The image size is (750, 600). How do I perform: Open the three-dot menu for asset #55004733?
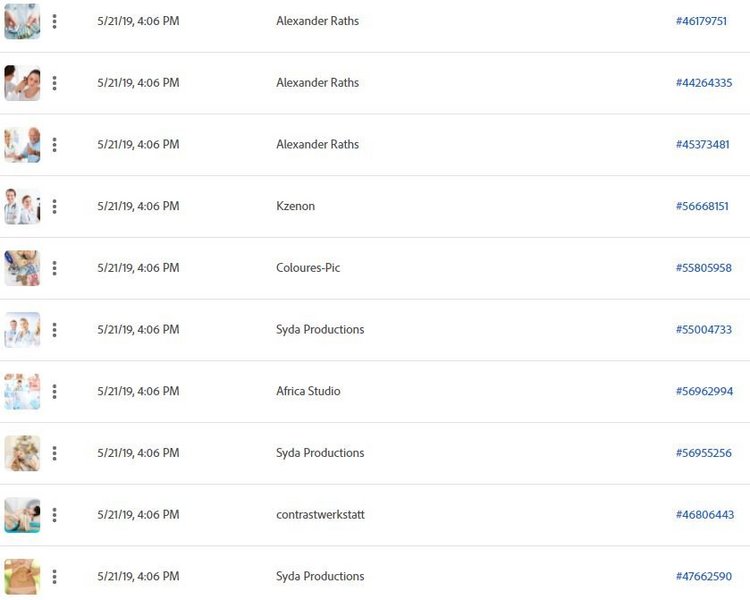pos(55,330)
